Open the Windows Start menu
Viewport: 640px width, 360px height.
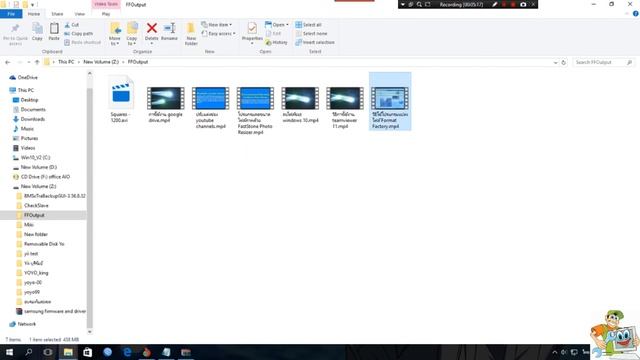click(9, 352)
